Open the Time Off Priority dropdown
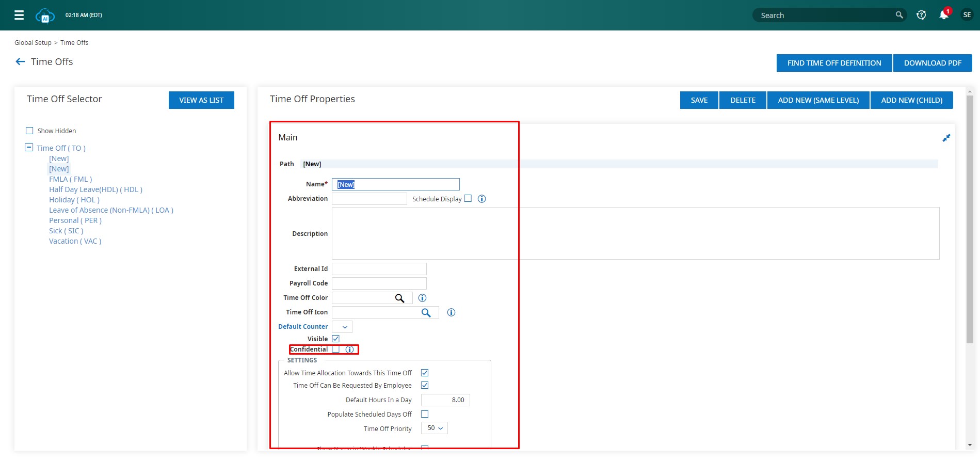 (x=435, y=428)
